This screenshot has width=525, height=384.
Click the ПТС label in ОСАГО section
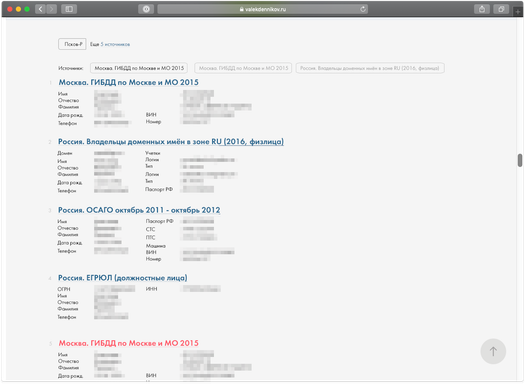[x=150, y=237]
